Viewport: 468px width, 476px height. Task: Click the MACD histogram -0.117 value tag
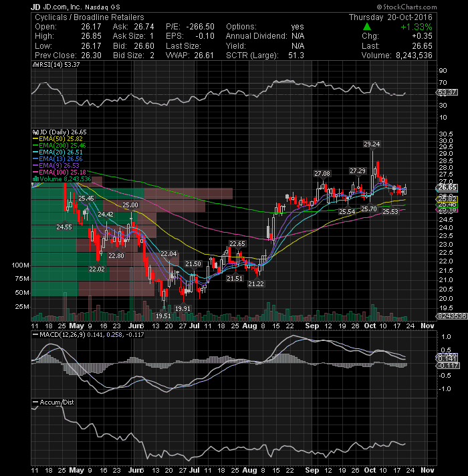tap(448, 366)
